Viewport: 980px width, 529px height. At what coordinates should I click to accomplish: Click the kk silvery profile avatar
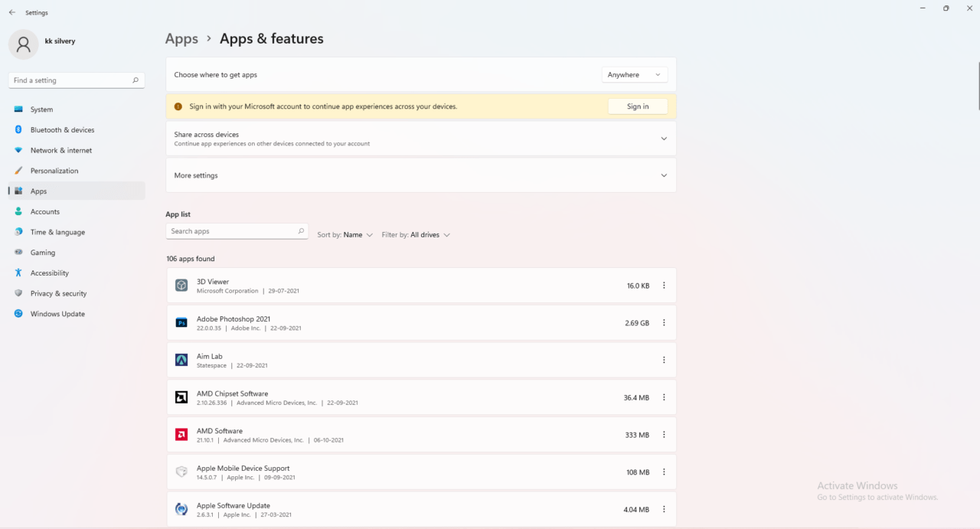coord(23,44)
